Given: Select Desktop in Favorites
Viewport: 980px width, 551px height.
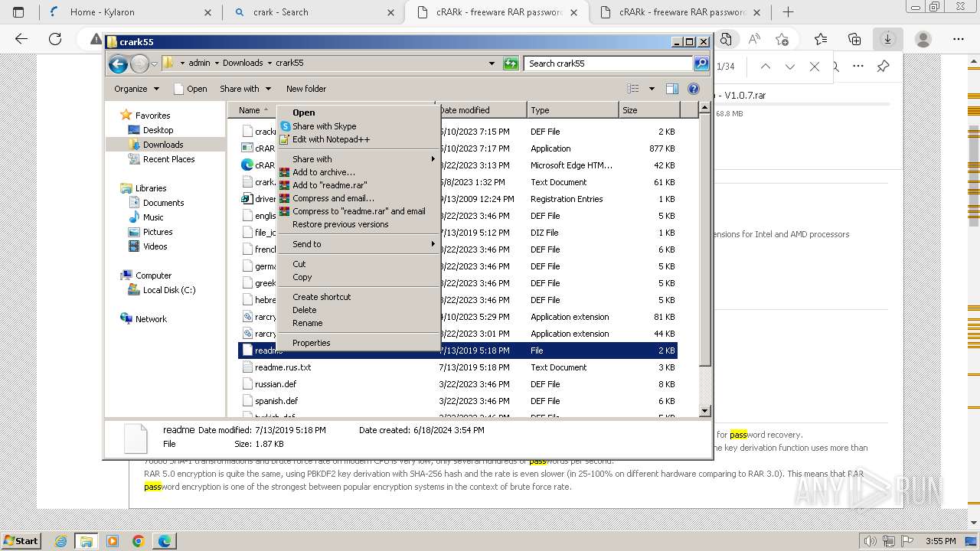Looking at the screenshot, I should [x=158, y=130].
